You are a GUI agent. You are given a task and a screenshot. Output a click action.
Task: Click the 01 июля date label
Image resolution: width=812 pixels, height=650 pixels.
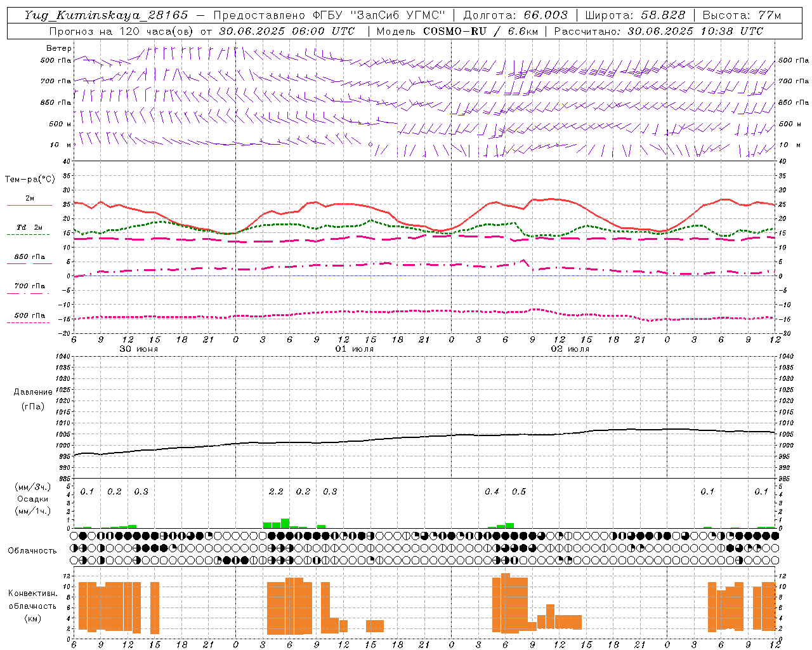(x=355, y=349)
